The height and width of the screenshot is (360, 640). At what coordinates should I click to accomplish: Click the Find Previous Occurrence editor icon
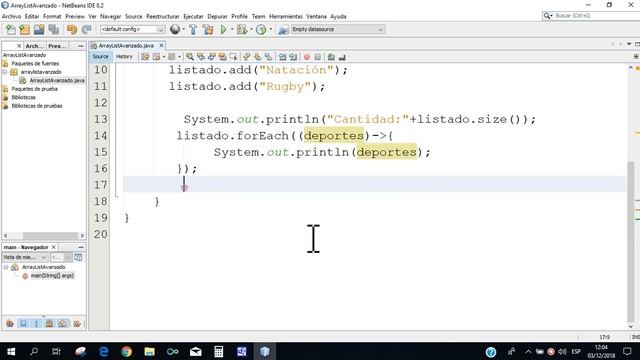tap(201, 57)
